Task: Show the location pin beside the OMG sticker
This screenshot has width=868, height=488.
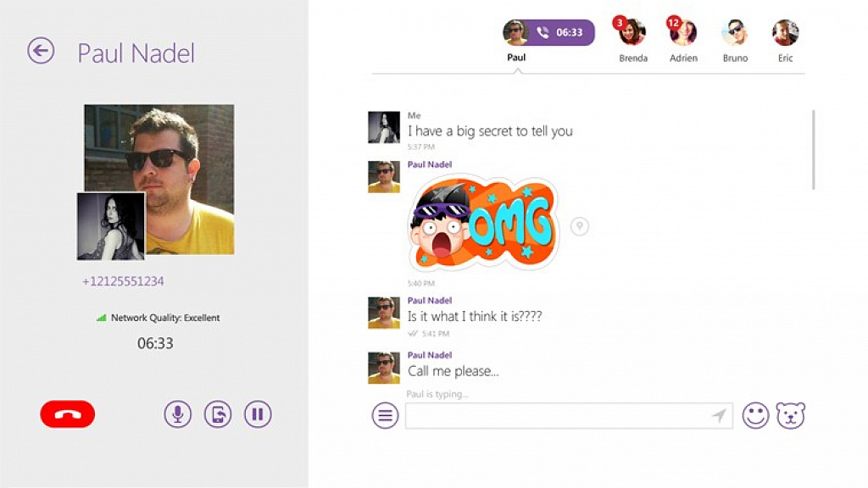Action: pyautogui.click(x=580, y=225)
